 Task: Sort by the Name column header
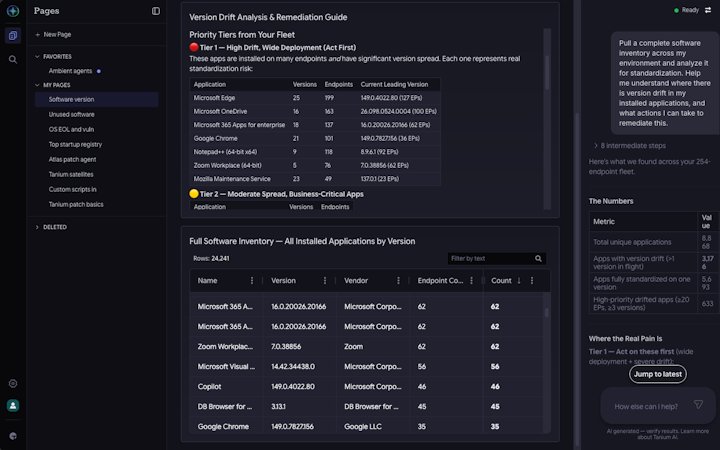click(x=208, y=281)
